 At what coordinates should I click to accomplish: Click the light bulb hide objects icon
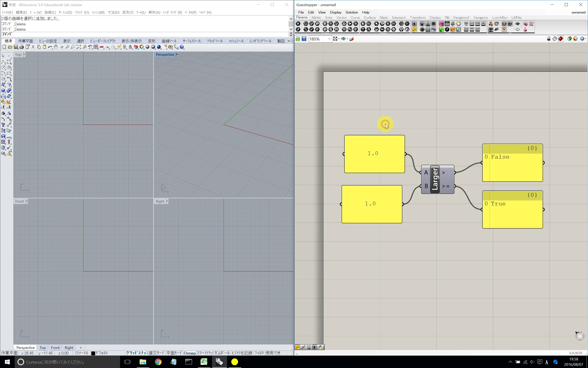(125, 47)
